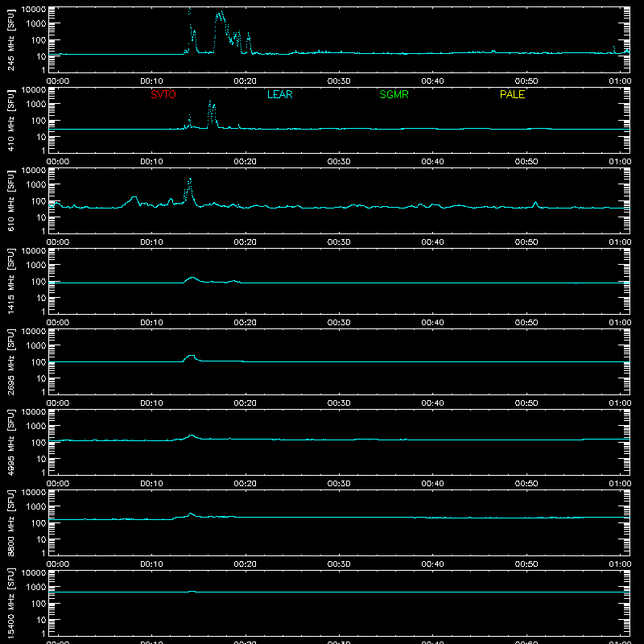
Task: Select the 4995 MHz [SFU] axis title
Action: 11,442
